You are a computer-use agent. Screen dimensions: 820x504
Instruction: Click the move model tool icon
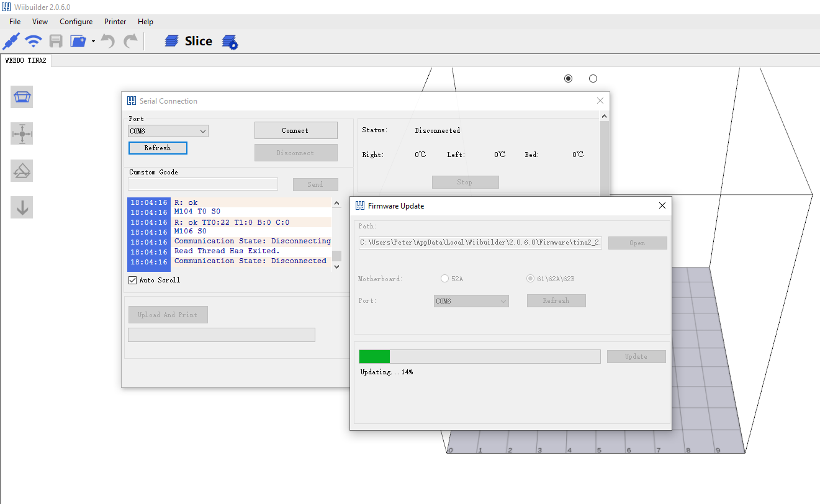pyautogui.click(x=22, y=133)
